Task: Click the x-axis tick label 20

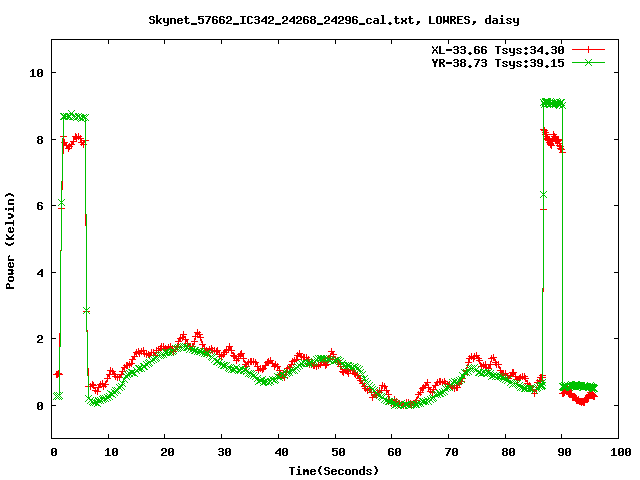Action: tap(167, 452)
